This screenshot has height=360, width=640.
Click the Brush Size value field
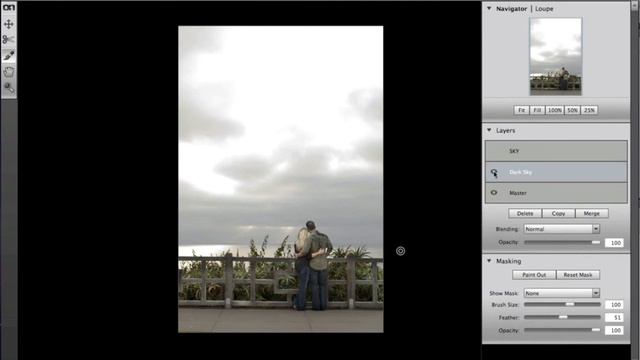coord(614,305)
